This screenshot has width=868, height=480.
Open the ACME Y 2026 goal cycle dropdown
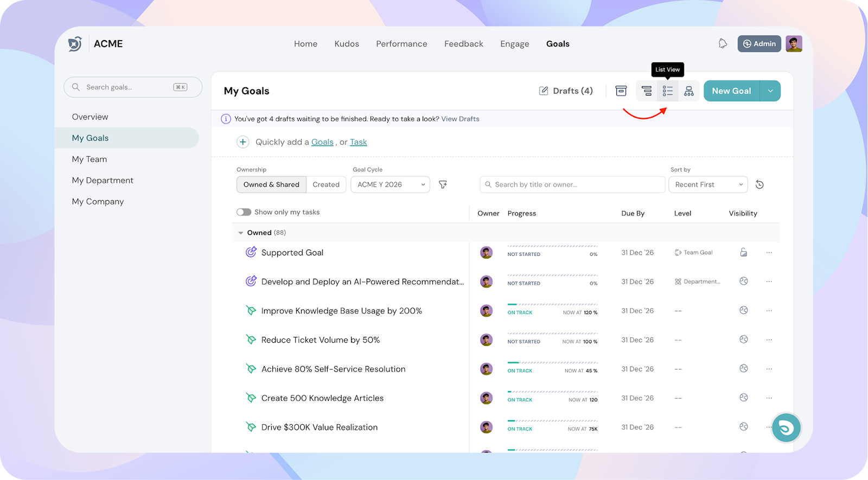pyautogui.click(x=391, y=184)
